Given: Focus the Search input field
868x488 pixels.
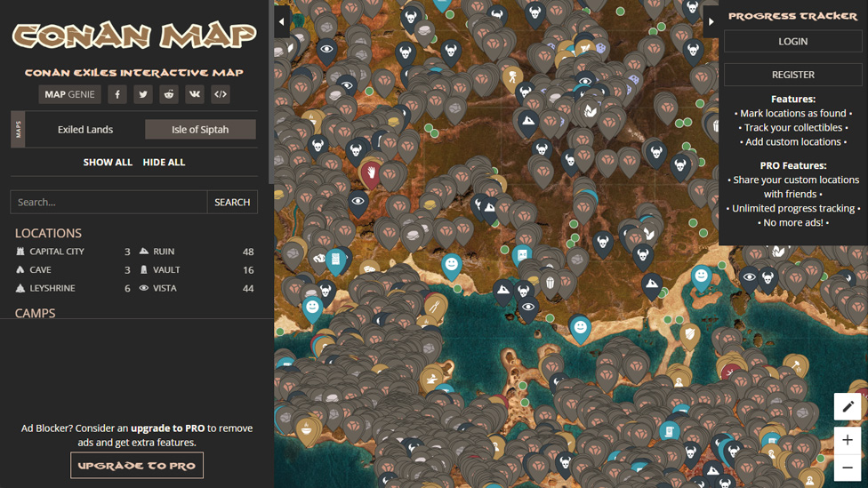Looking at the screenshot, I should coord(108,202).
